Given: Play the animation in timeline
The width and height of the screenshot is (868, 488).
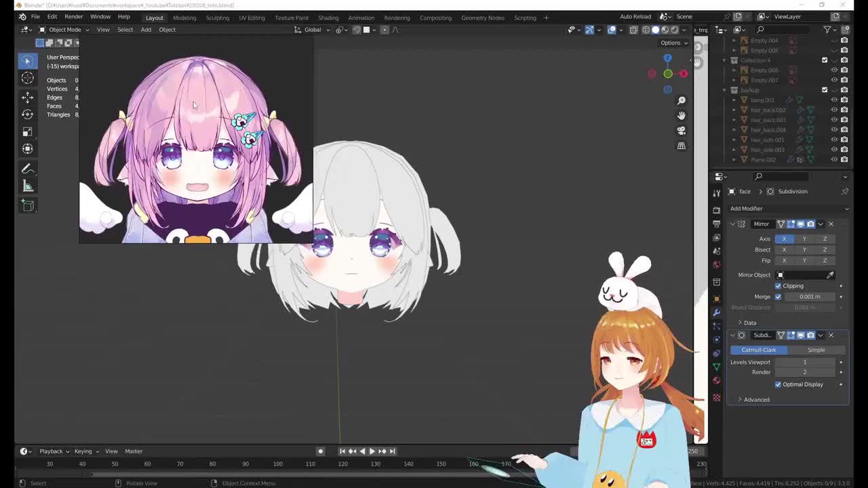Looking at the screenshot, I should tap(372, 451).
